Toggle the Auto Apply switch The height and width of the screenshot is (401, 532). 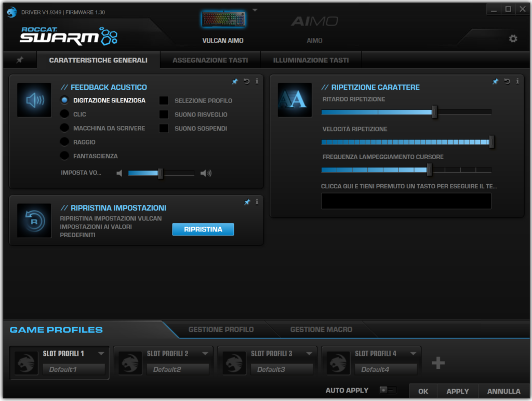click(x=388, y=390)
